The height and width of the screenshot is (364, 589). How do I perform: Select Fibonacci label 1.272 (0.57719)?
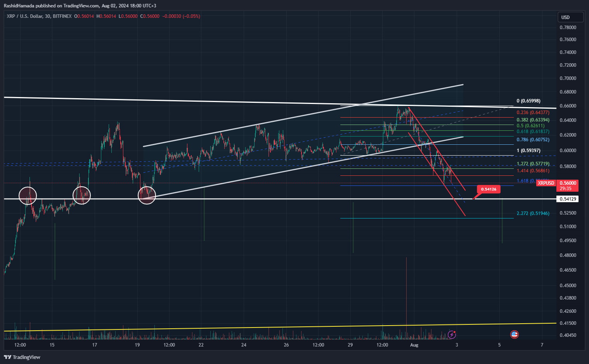533,164
